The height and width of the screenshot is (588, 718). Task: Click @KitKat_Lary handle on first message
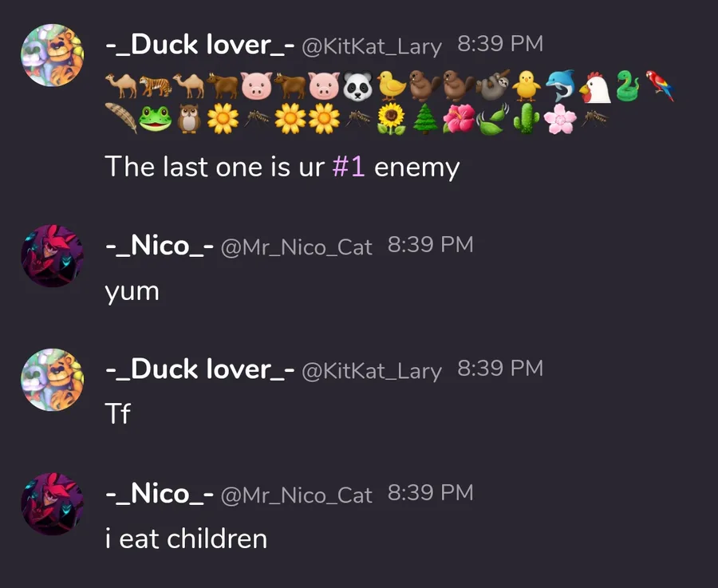[x=371, y=47]
